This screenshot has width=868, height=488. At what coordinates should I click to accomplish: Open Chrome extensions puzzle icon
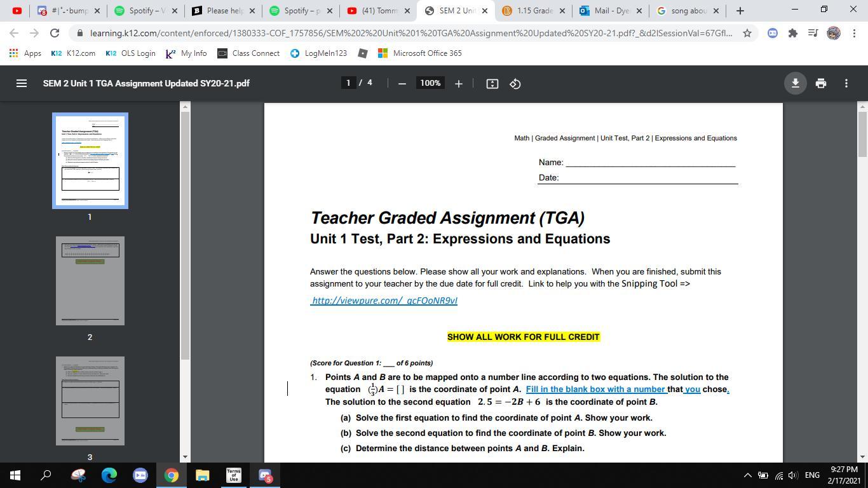click(x=792, y=33)
